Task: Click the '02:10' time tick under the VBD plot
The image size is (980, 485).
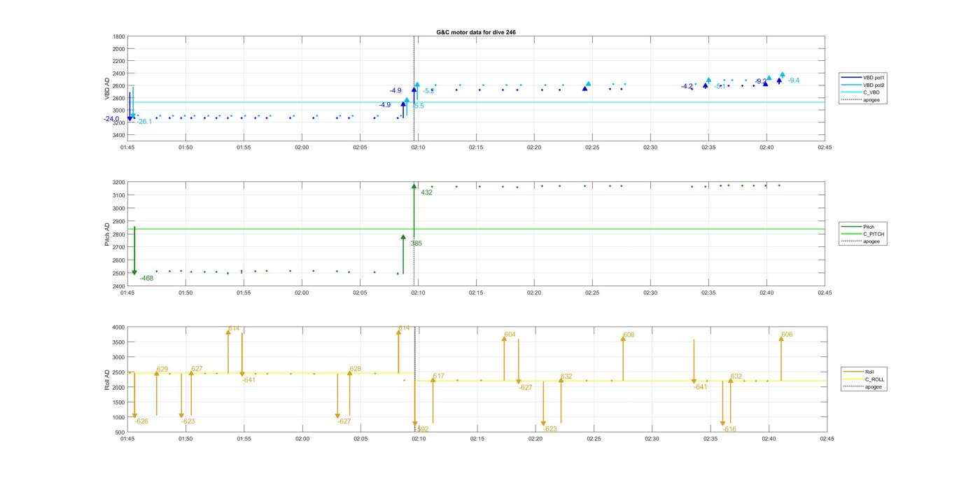Action: (x=418, y=148)
